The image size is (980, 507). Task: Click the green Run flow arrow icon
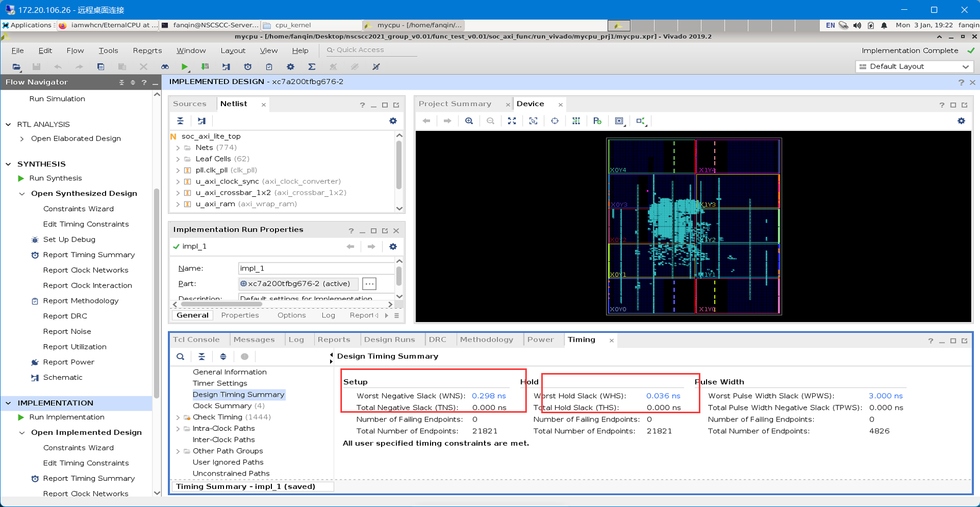click(x=184, y=66)
